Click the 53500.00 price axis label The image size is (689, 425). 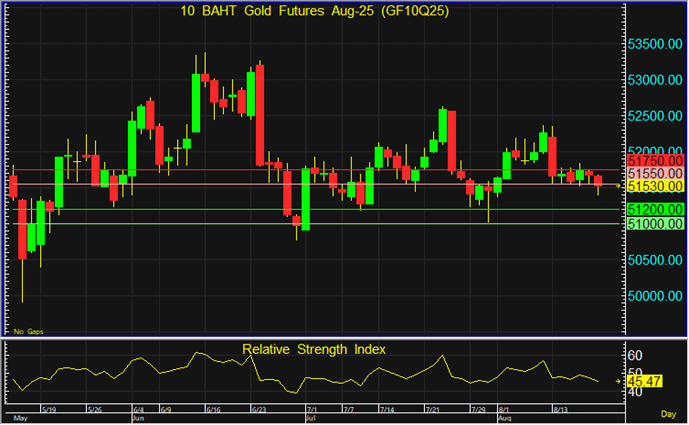pos(654,45)
